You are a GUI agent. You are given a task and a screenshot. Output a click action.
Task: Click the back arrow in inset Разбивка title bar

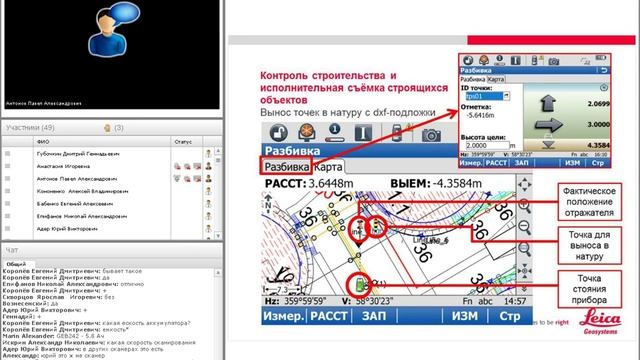pos(604,70)
